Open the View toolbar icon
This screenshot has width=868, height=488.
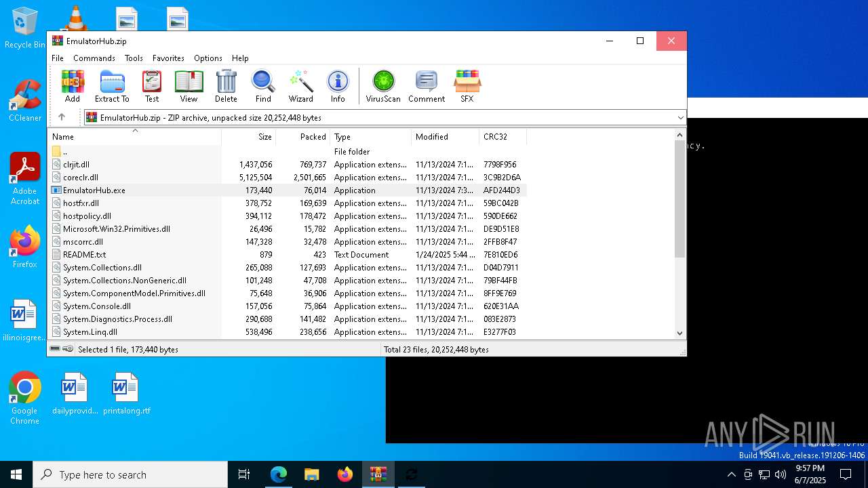coord(189,86)
